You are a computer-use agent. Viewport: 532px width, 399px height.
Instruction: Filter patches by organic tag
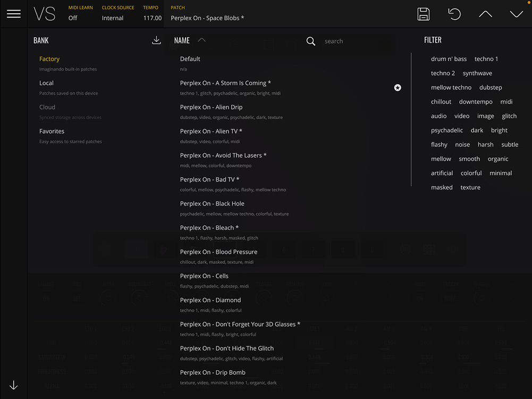[497, 159]
